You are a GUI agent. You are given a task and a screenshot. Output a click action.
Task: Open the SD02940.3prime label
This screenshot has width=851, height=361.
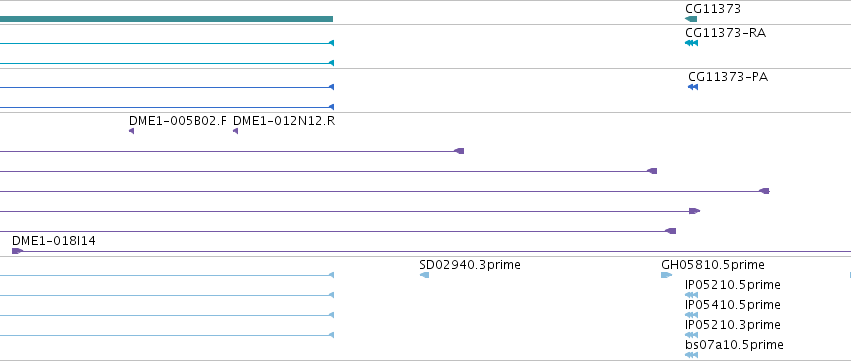(x=470, y=265)
